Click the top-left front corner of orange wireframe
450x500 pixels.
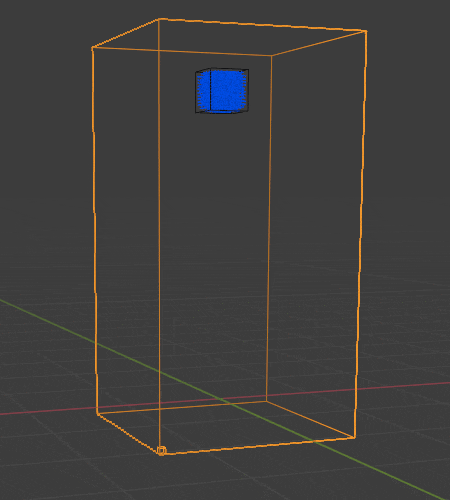(92, 48)
